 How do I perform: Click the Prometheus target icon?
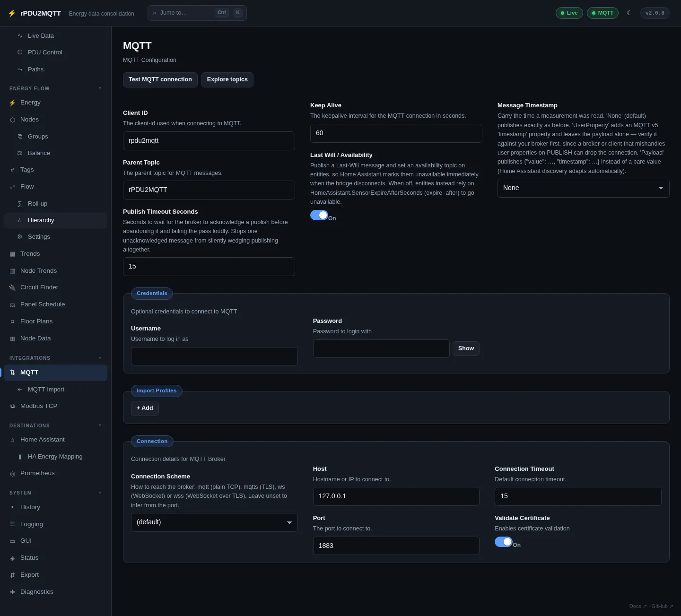12,473
